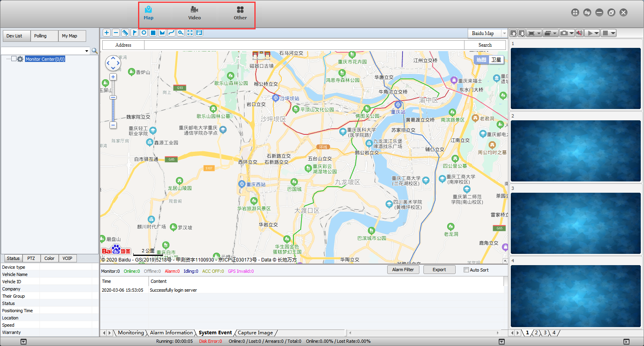Screen dimensions: 644x346
Task: Switch map to satellite view (卫星)
Action: click(x=496, y=60)
